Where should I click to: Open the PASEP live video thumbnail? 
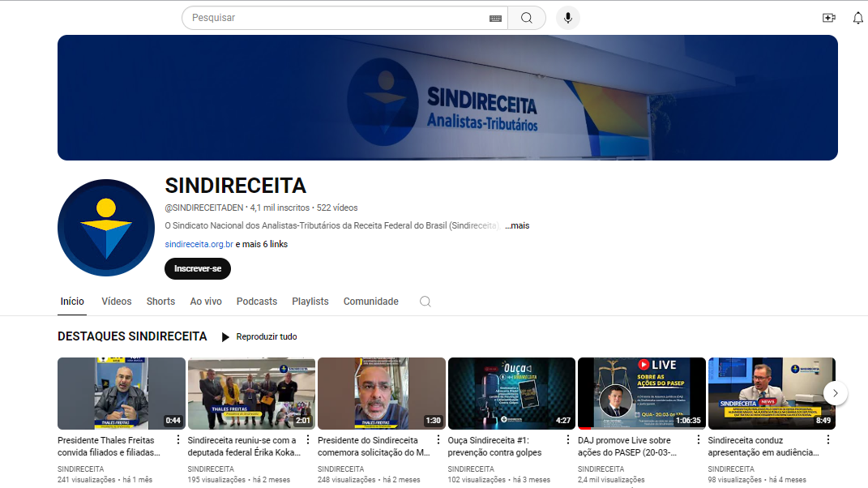[x=641, y=393]
